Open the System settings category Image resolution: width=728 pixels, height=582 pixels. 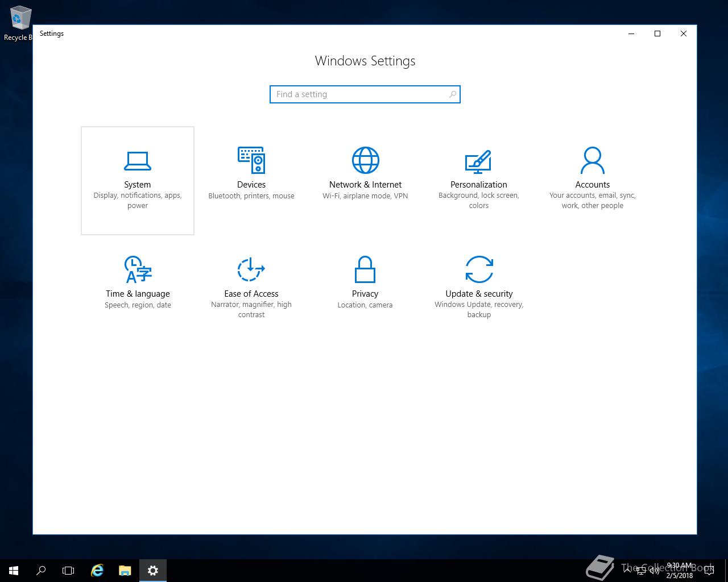click(138, 180)
